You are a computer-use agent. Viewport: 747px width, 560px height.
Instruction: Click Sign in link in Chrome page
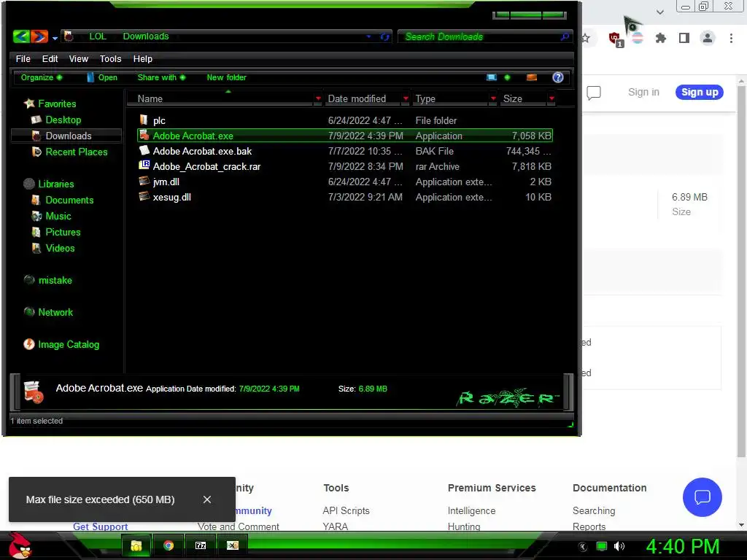643,92
